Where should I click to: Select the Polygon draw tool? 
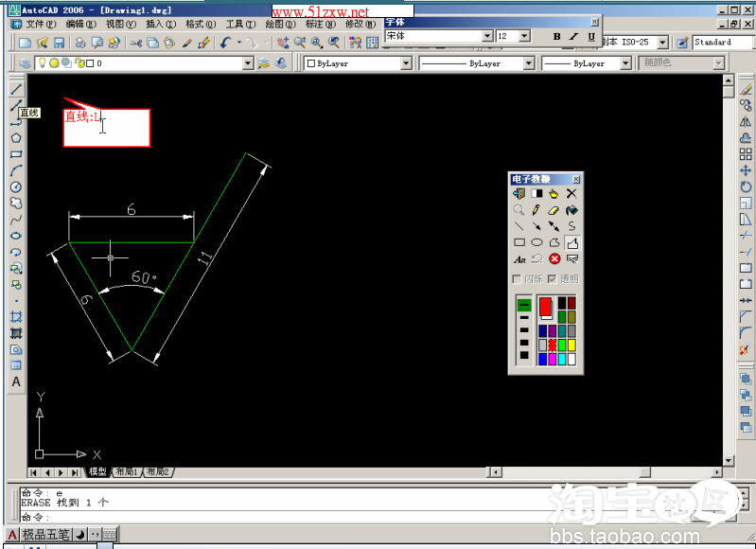[x=16, y=137]
